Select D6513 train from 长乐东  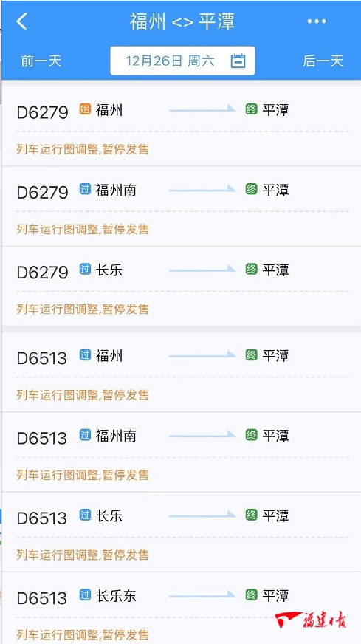[181, 609]
